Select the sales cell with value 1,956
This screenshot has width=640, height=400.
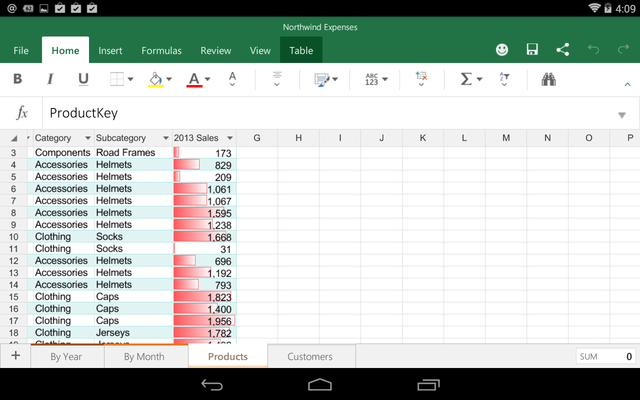click(204, 321)
